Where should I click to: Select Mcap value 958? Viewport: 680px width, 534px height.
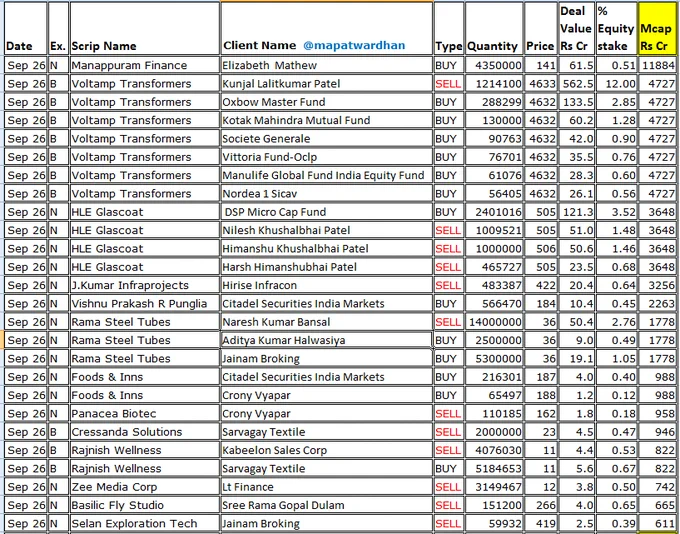(657, 413)
